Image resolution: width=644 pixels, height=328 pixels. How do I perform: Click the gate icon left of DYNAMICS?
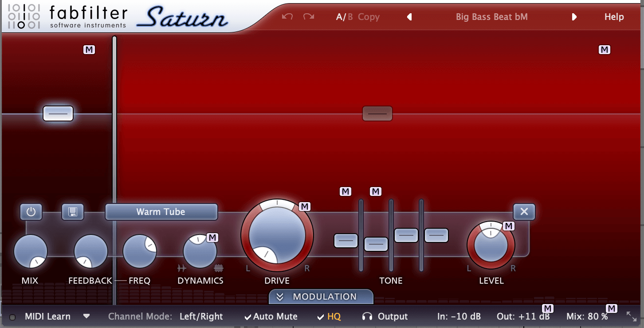coord(181,268)
